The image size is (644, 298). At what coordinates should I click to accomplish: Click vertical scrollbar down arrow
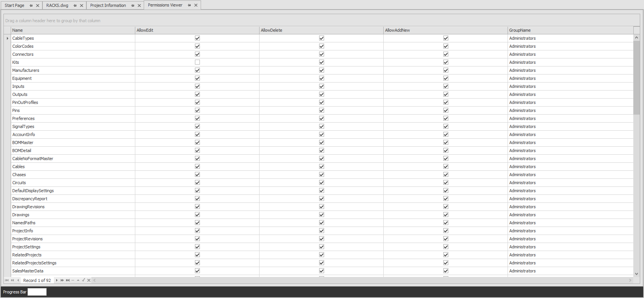[x=636, y=274]
